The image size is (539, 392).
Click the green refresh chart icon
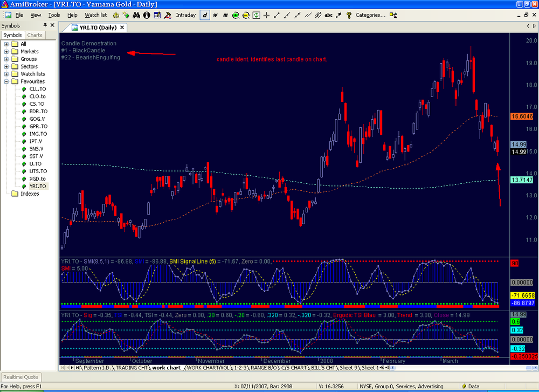257,15
